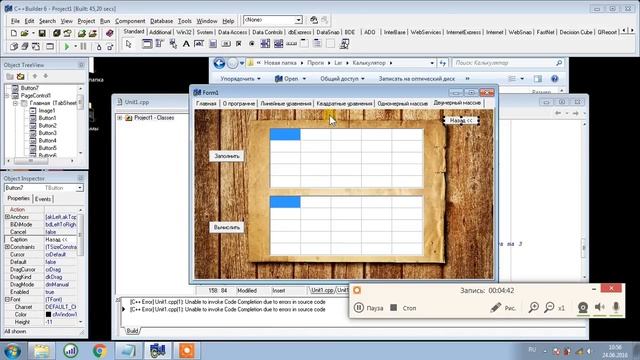Select the Frames component in palette

tap(147, 44)
